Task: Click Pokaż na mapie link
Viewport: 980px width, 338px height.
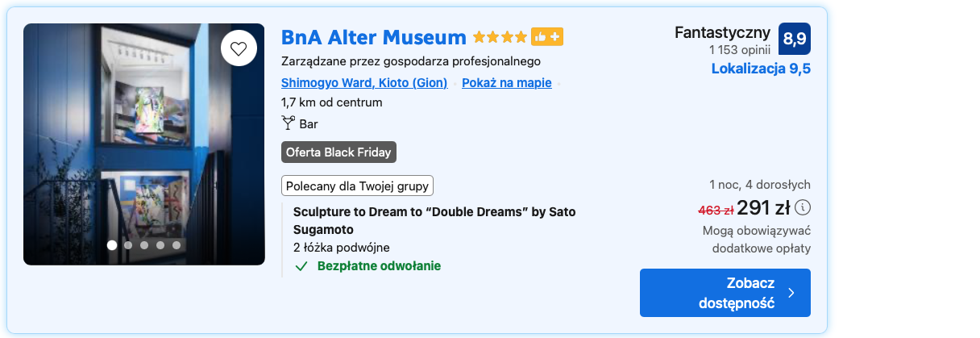Action: point(507,82)
